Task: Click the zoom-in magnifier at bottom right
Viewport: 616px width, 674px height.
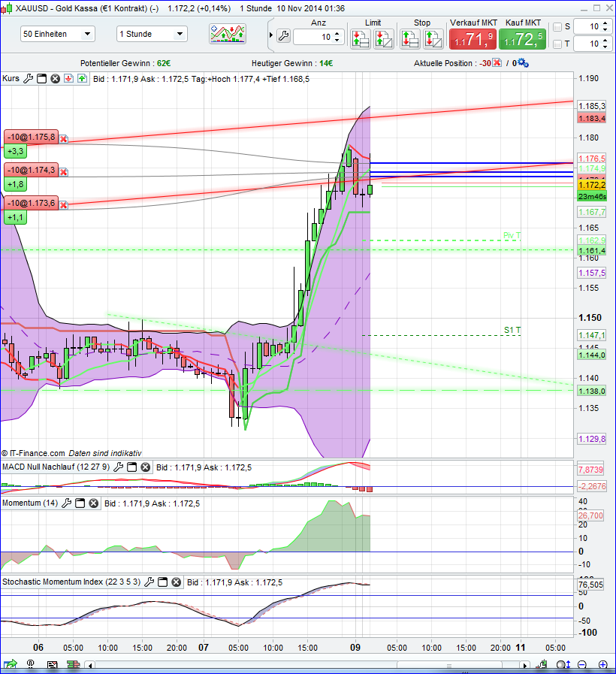Action: [x=603, y=664]
